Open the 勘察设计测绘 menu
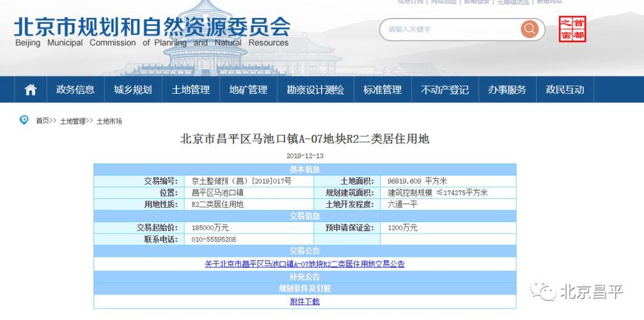Image resolution: width=644 pixels, height=320 pixels. pyautogui.click(x=315, y=90)
